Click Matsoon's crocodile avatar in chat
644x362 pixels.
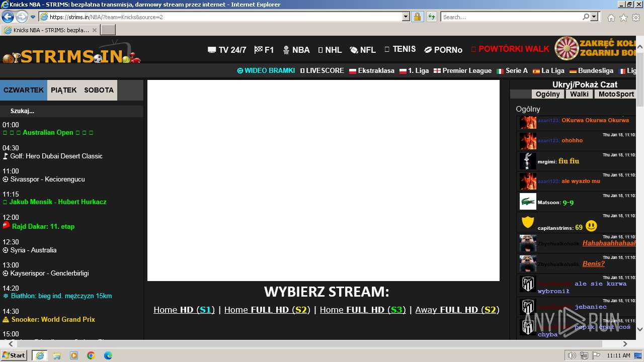(x=528, y=201)
